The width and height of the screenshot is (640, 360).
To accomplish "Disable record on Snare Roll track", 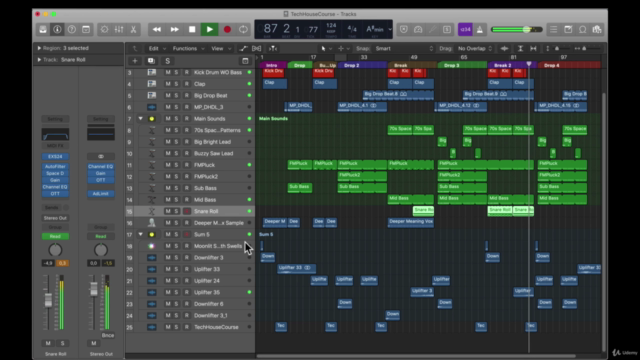I will [x=187, y=211].
